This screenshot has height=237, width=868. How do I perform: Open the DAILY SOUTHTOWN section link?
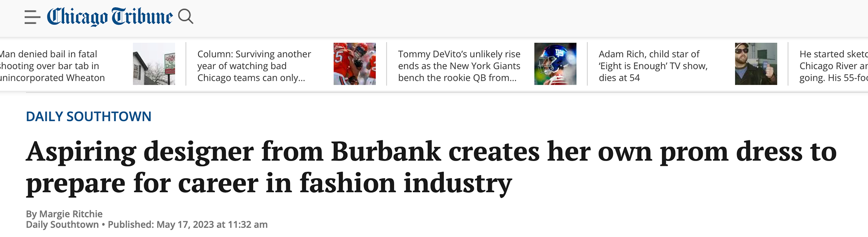coord(89,117)
